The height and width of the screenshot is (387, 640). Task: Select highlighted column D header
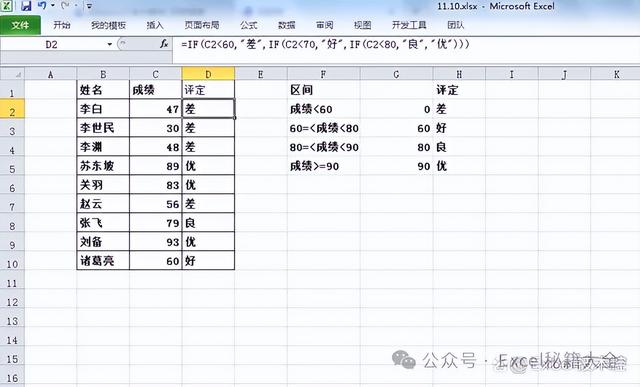point(208,74)
